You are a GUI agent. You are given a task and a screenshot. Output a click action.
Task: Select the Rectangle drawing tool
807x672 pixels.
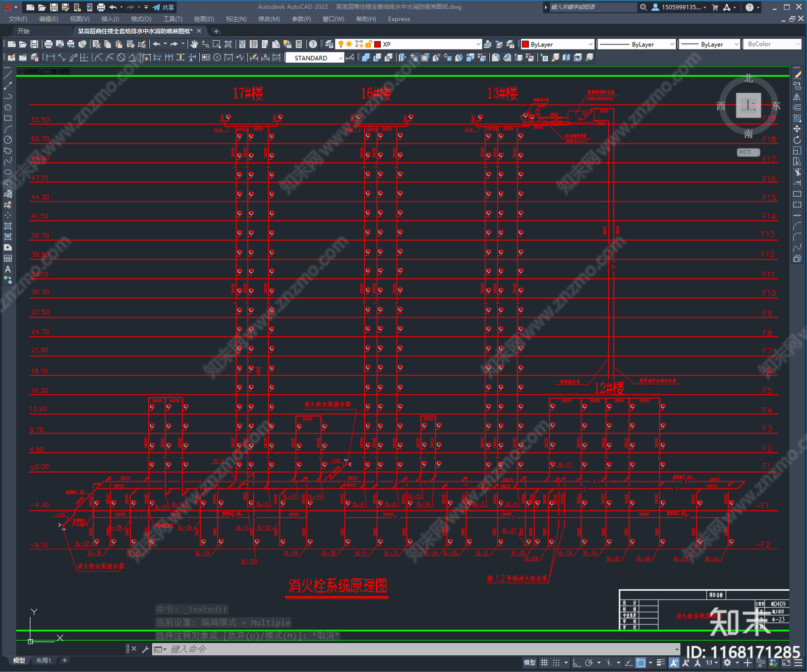pos(8,118)
